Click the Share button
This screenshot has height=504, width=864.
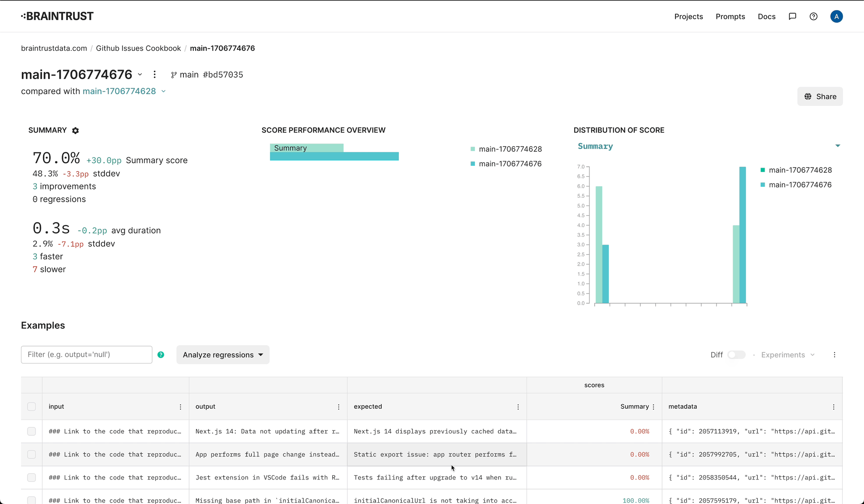[x=819, y=97]
